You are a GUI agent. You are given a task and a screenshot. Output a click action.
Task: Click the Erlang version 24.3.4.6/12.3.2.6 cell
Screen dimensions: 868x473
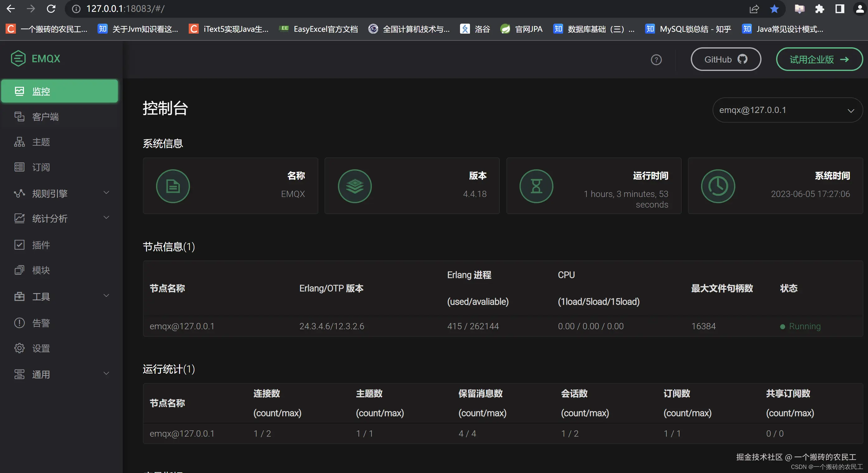332,326
